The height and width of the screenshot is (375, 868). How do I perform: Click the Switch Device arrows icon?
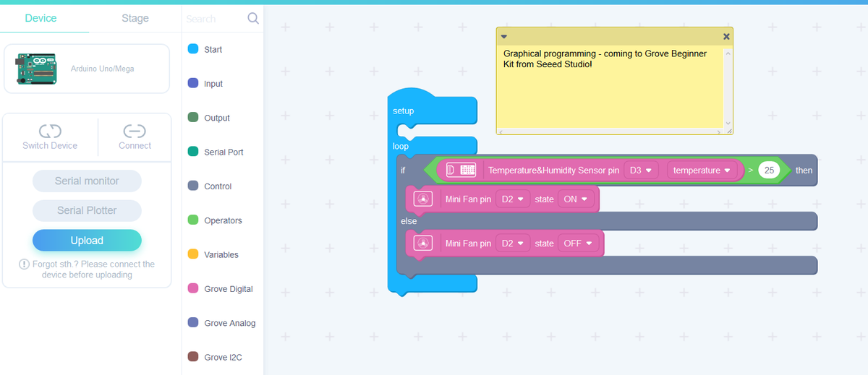click(50, 131)
